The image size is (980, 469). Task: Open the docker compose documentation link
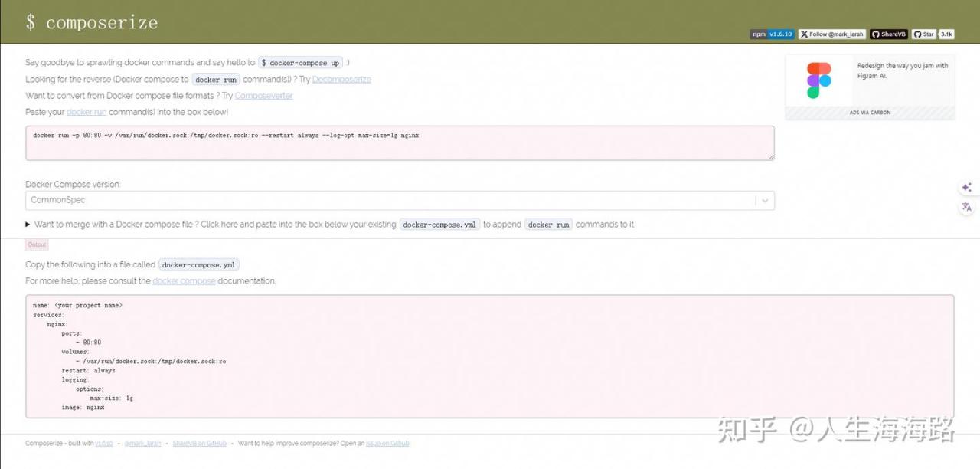(184, 281)
